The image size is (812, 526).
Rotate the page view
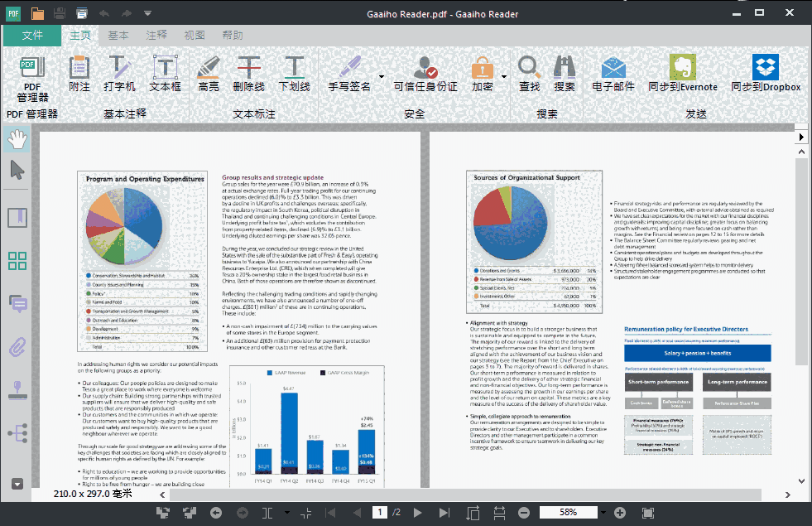pos(473,513)
